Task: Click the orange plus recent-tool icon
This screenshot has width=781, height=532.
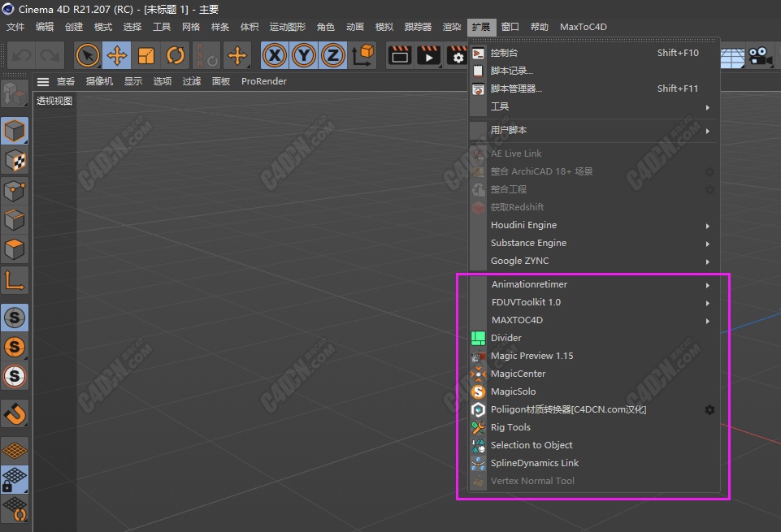Action: pos(237,55)
